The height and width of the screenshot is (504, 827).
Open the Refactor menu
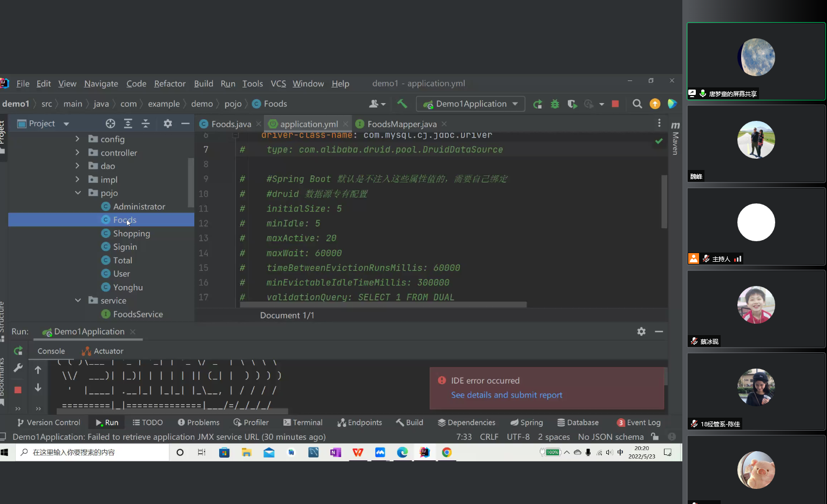(170, 84)
